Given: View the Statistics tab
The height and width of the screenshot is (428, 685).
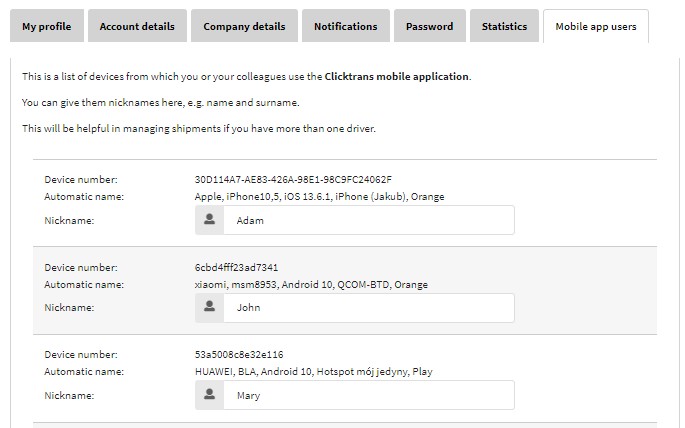Looking at the screenshot, I should click(x=503, y=26).
